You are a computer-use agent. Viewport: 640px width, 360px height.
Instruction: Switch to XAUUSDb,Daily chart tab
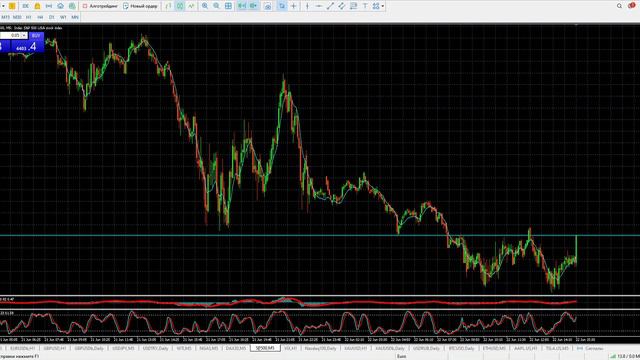coord(390,348)
